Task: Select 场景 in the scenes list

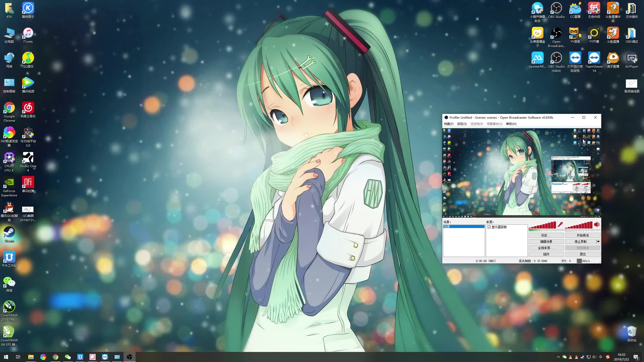Action: 464,227
